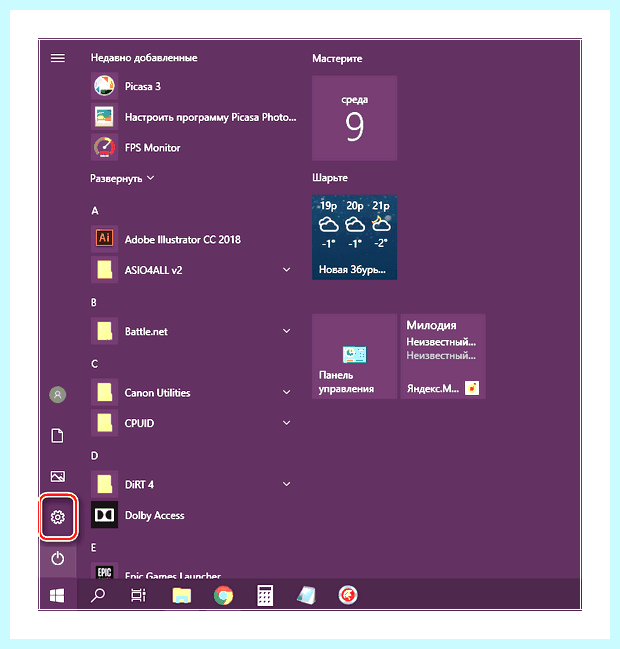Image resolution: width=620 pixels, height=649 pixels.
Task: Open Task View on taskbar
Action: click(x=138, y=596)
